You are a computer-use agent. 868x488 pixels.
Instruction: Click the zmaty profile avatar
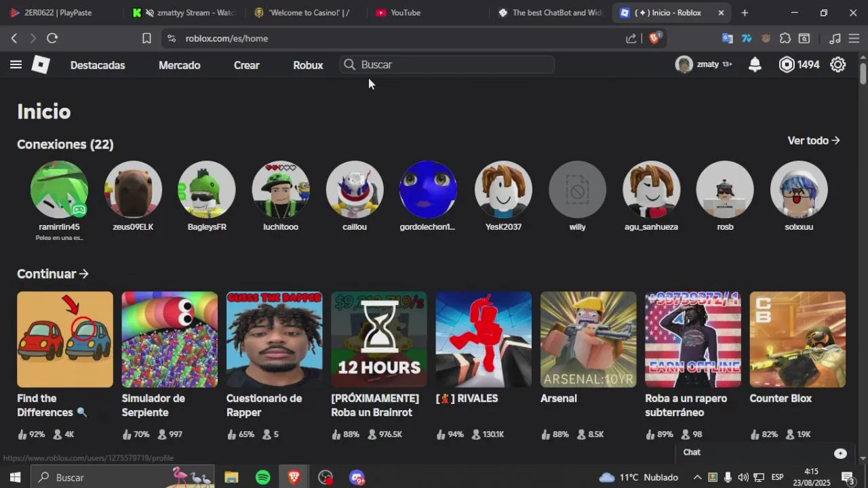[x=684, y=64]
